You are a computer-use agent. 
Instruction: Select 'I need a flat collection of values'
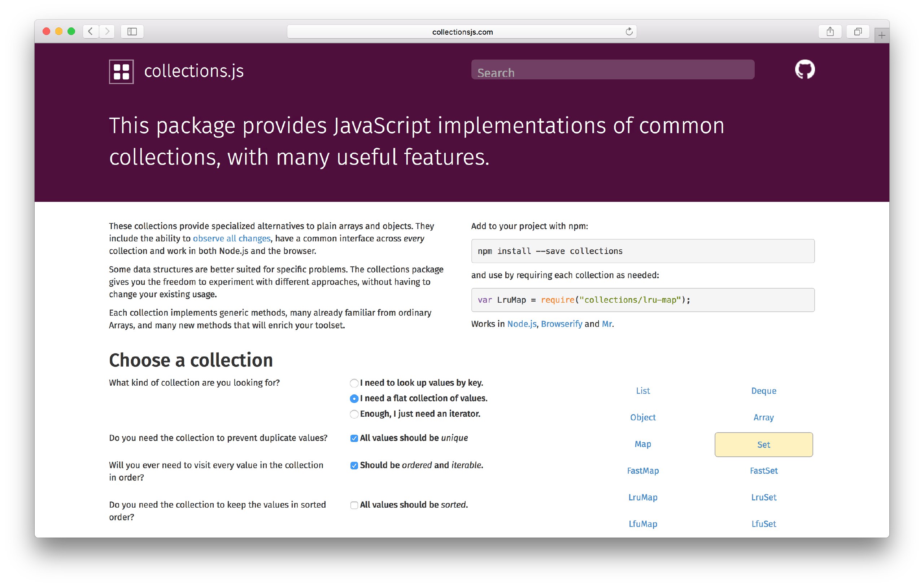354,399
